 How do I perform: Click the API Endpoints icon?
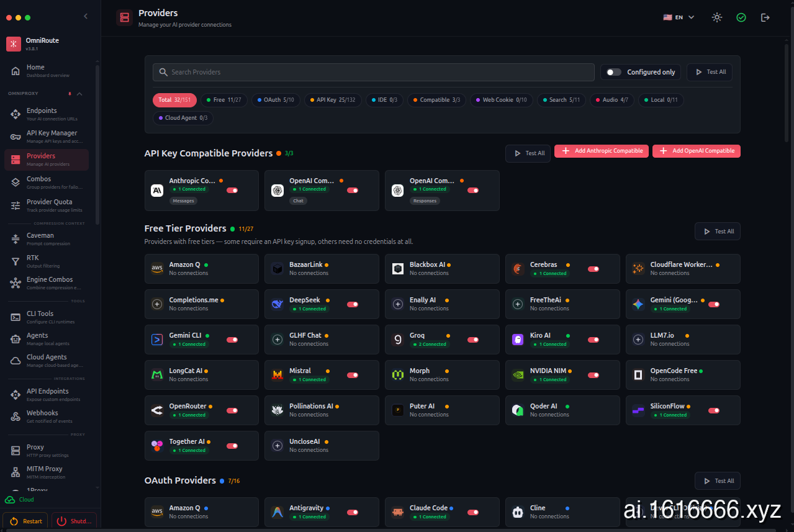(16, 395)
